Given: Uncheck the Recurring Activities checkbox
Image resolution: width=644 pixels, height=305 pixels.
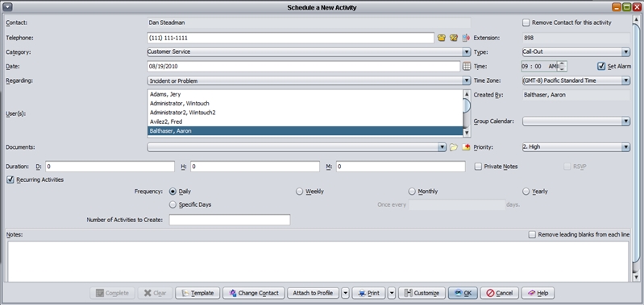Looking at the screenshot, I should pos(10,179).
